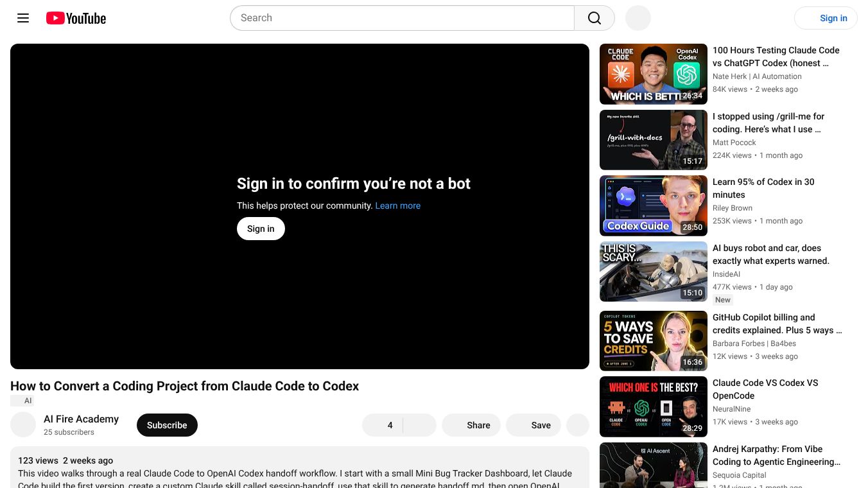868x488 pixels.
Task: Click '25 subscribers' text
Action: pos(69,432)
